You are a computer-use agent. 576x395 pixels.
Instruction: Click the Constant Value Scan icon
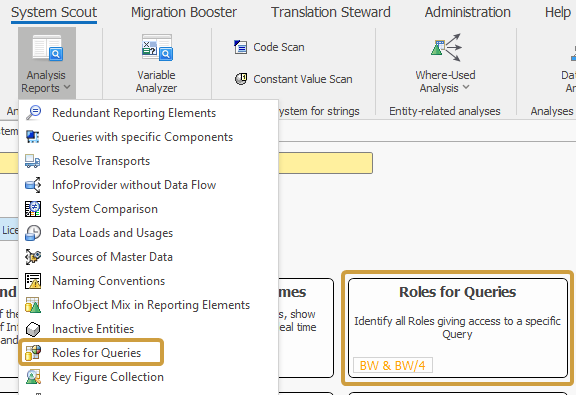pyautogui.click(x=241, y=79)
